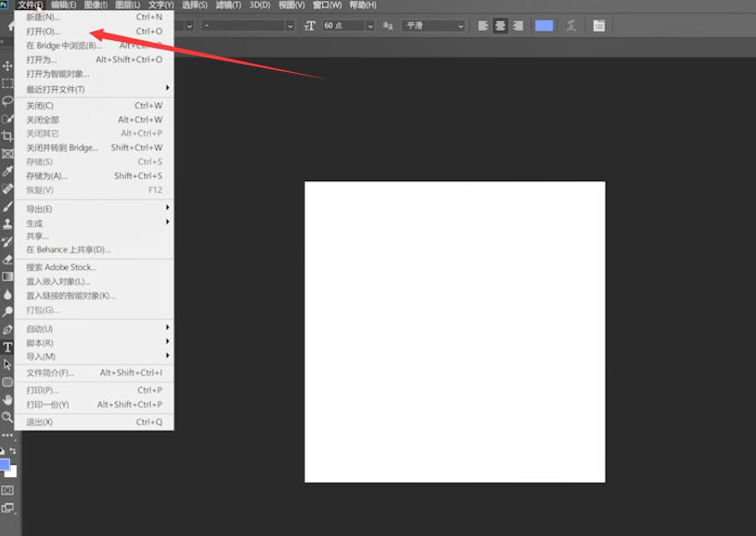The width and height of the screenshot is (756, 536).
Task: Select the Rectangle shape tool
Action: 8,382
